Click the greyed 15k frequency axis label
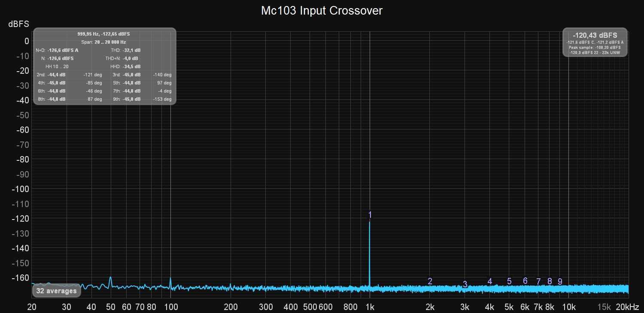The image size is (644, 313). 604,307
